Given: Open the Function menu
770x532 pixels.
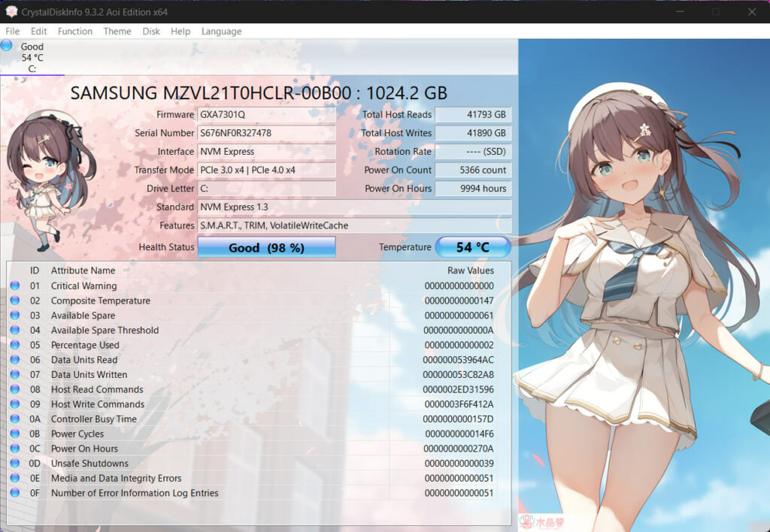Looking at the screenshot, I should click(x=74, y=32).
